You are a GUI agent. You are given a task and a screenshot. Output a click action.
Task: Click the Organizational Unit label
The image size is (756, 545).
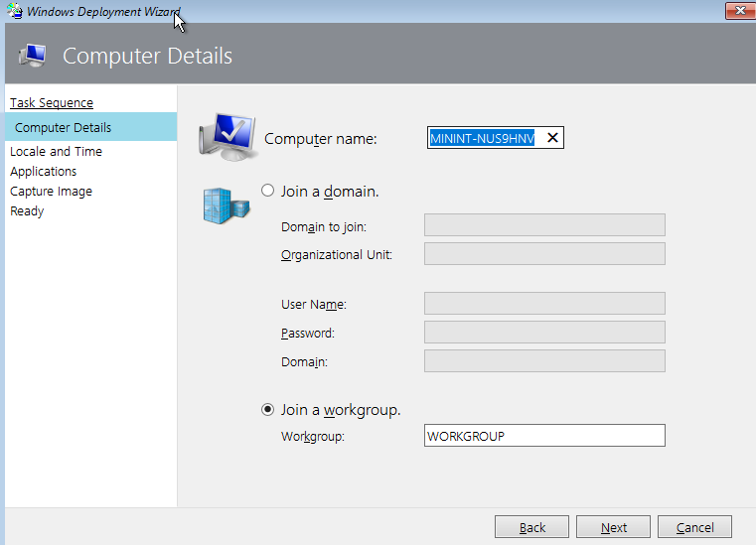[337, 255]
